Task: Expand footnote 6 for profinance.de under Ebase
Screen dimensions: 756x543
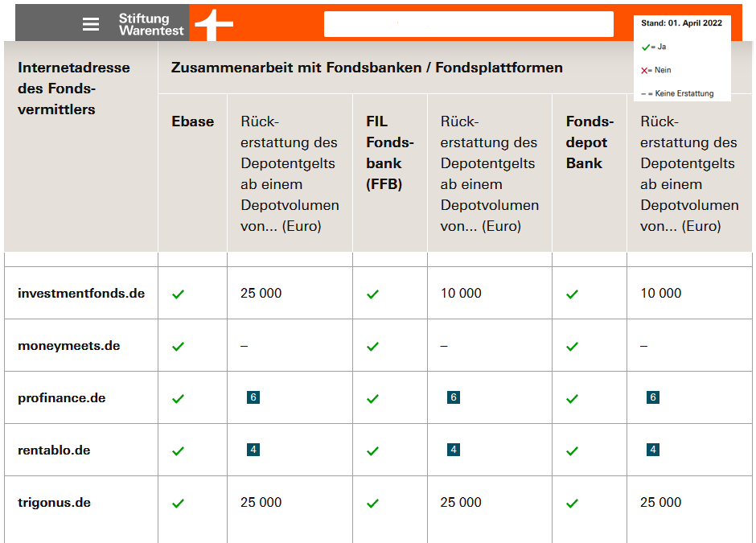Action: click(253, 397)
